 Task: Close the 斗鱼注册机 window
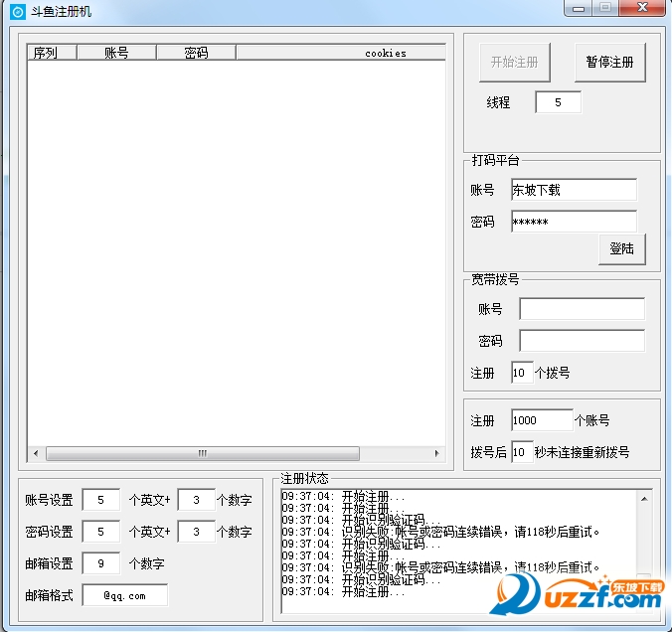click(642, 8)
